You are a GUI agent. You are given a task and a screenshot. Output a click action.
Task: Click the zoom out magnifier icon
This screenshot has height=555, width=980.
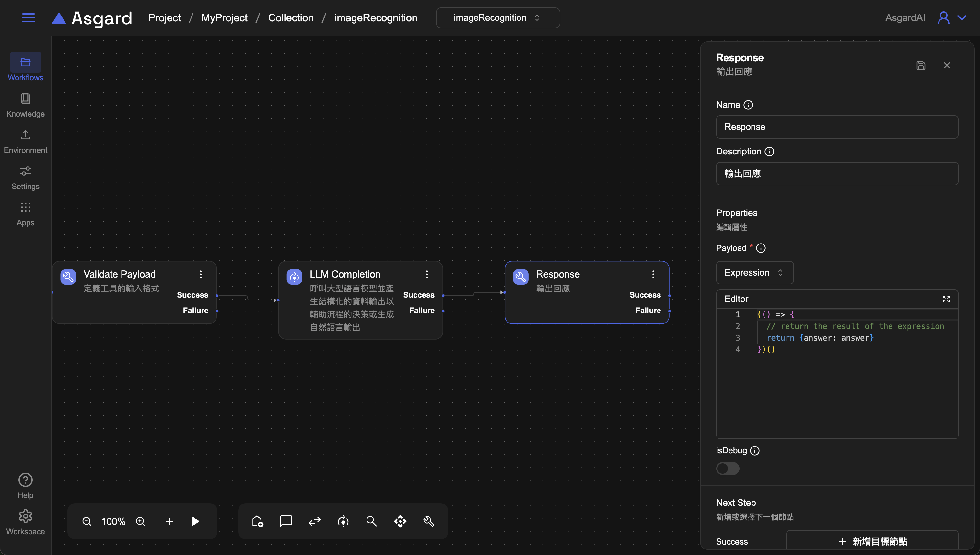point(87,521)
